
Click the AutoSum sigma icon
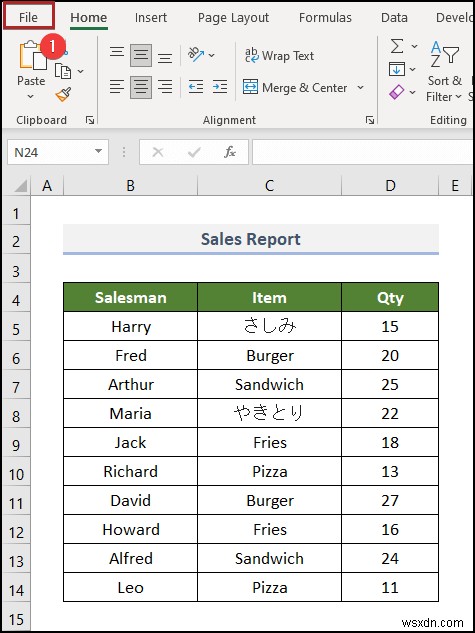pyautogui.click(x=397, y=46)
